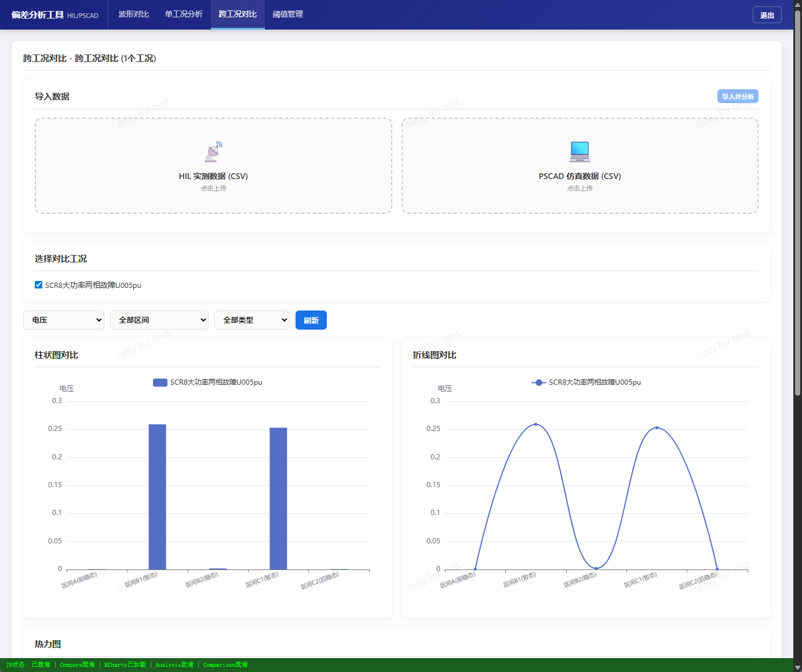This screenshot has height=672, width=802.
Task: Click the 跨工况对比 (1个工况) page title
Action: 90,59
